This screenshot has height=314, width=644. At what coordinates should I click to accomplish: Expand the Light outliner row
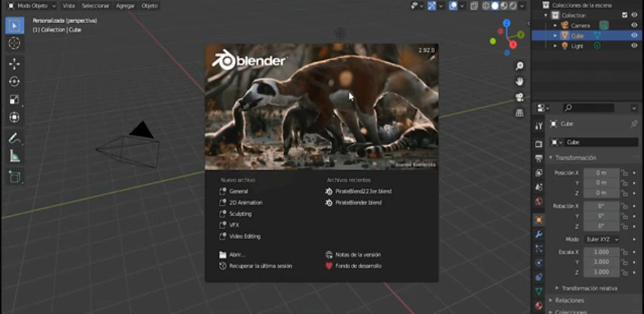coord(555,46)
